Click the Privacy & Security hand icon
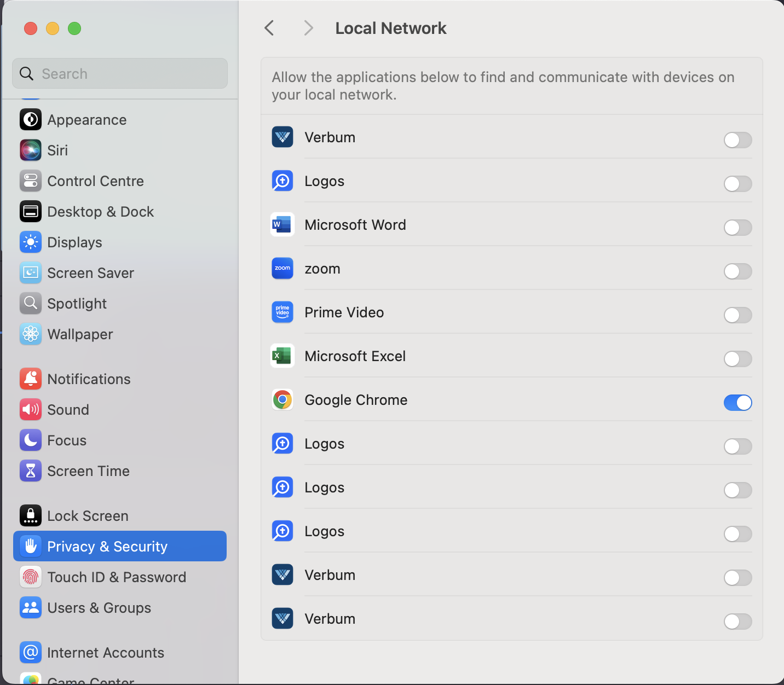784x685 pixels. point(31,546)
